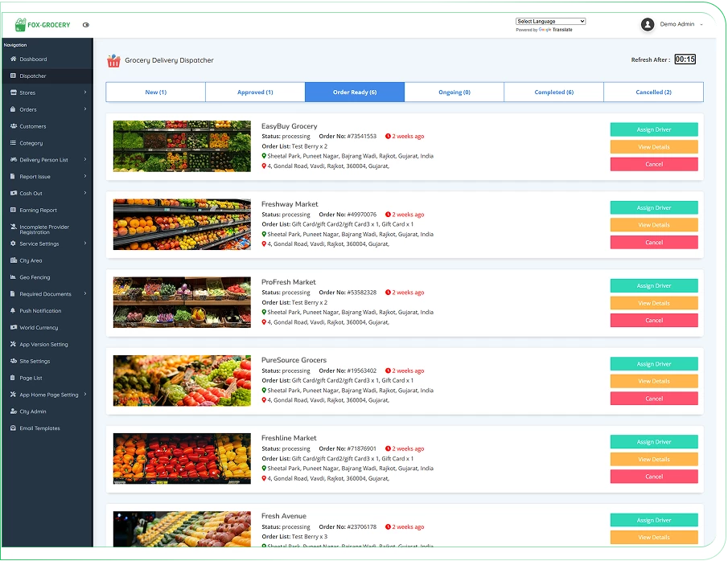The width and height of the screenshot is (728, 561).
Task: Open the Category list icon
Action: point(13,142)
